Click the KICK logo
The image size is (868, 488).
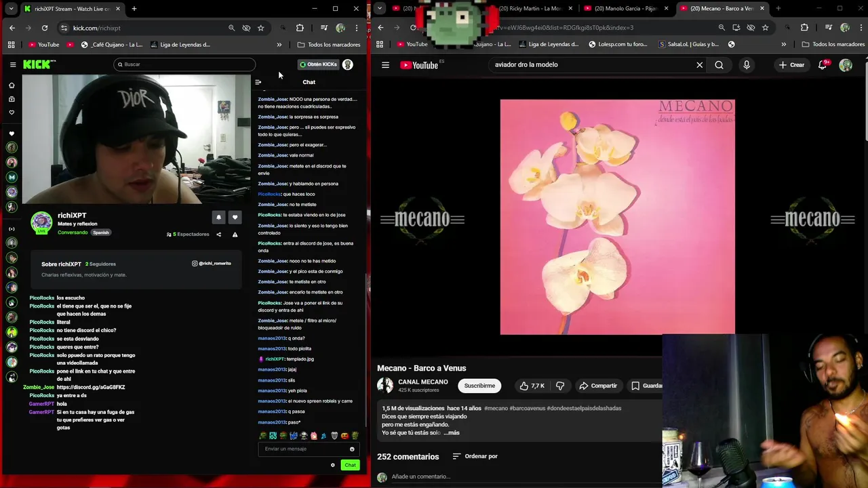point(39,64)
